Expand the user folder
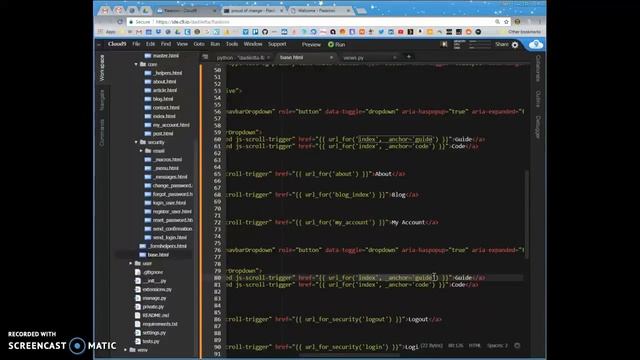This screenshot has height=360, width=640. (x=131, y=263)
